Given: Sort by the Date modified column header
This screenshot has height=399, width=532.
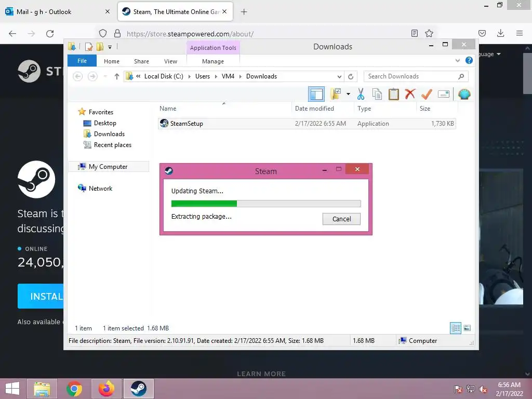Looking at the screenshot, I should pyautogui.click(x=314, y=108).
